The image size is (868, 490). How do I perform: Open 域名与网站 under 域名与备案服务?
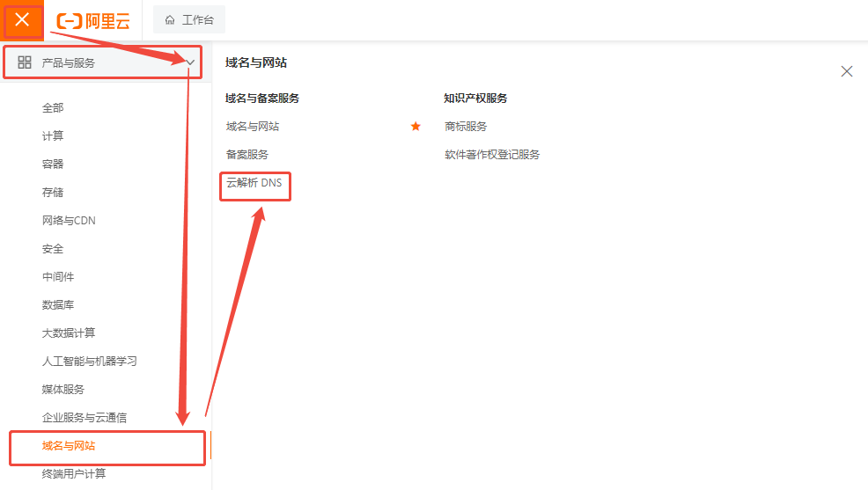click(253, 127)
